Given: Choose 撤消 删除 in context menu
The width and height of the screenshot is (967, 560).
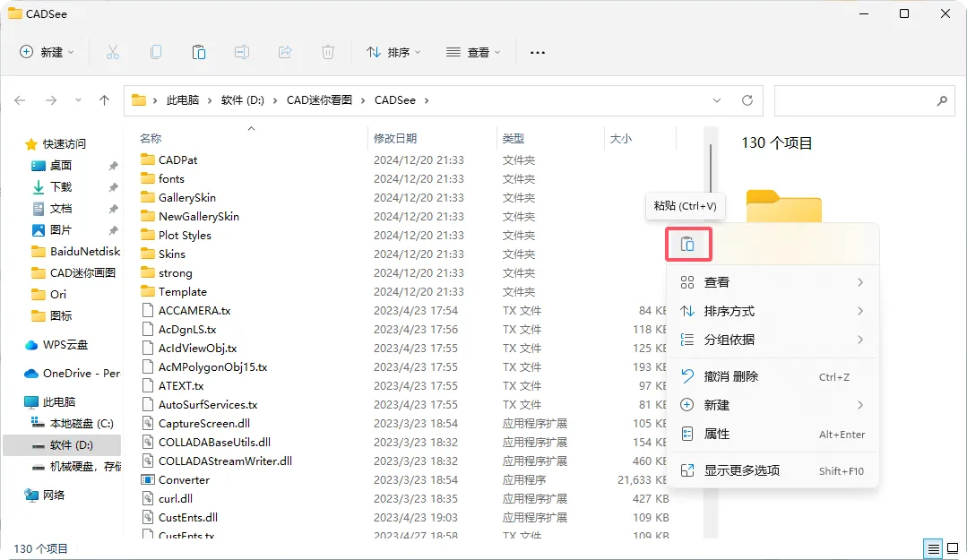Looking at the screenshot, I should (x=773, y=376).
